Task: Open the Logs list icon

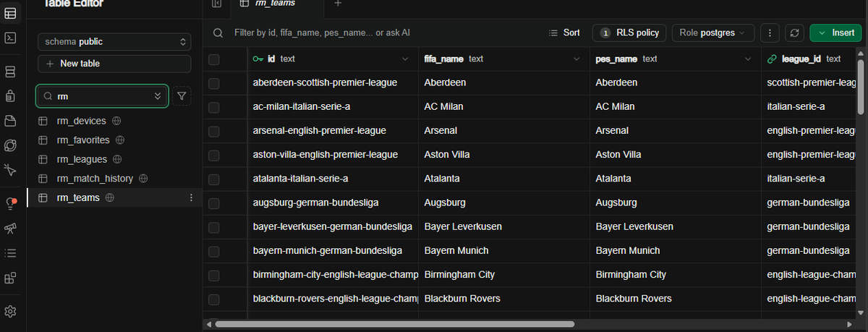Action: click(x=10, y=253)
